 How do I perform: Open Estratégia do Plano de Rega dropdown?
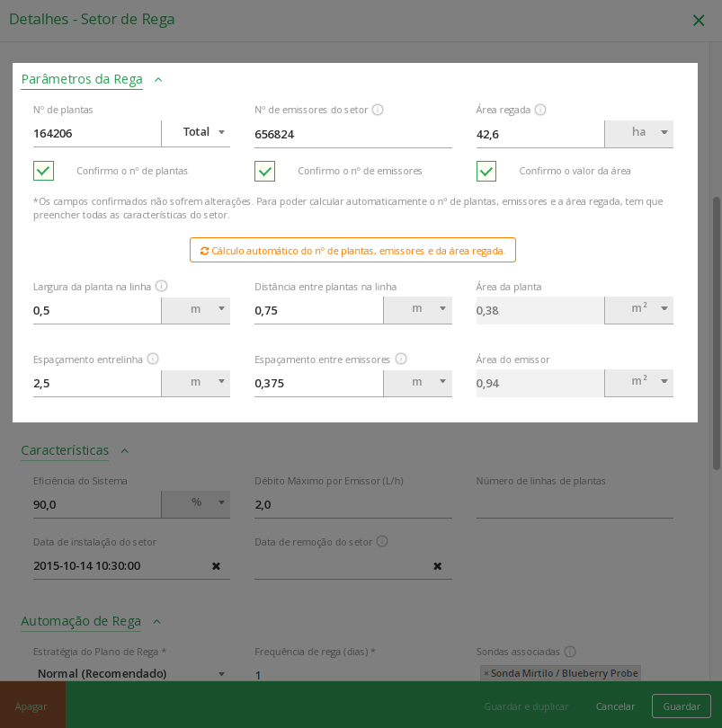(x=131, y=673)
